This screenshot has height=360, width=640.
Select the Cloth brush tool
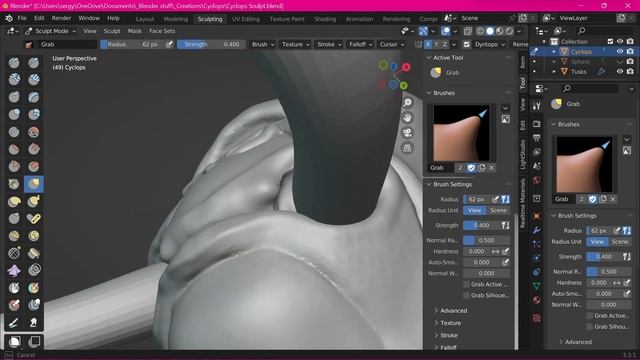tap(14, 270)
